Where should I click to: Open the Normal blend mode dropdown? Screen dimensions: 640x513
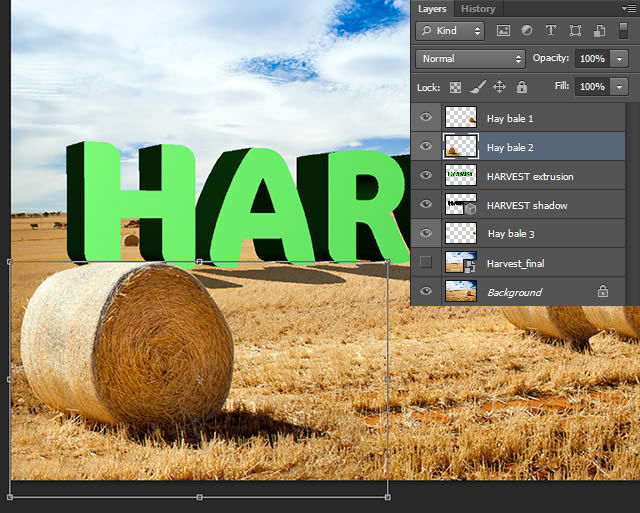(470, 59)
